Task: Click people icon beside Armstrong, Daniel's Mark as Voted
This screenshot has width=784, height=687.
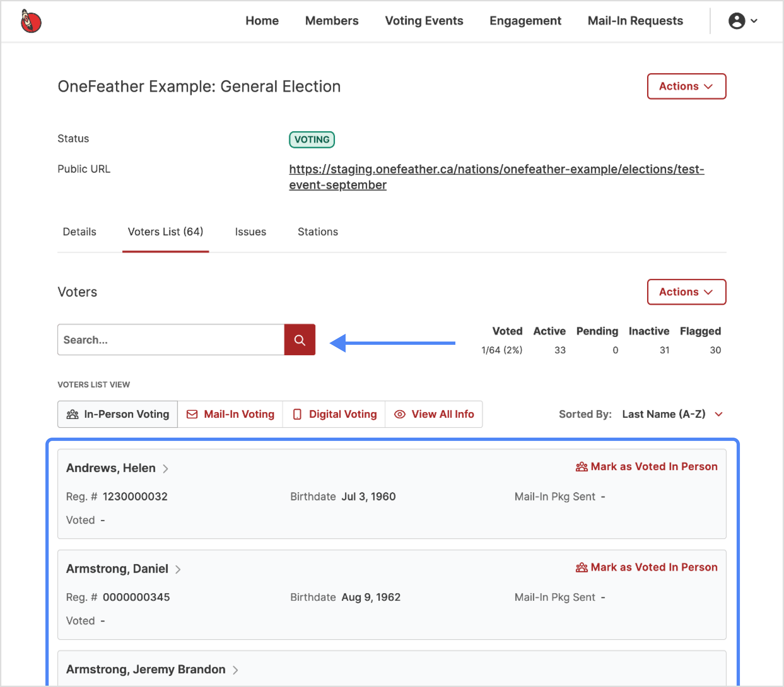Action: tap(581, 567)
